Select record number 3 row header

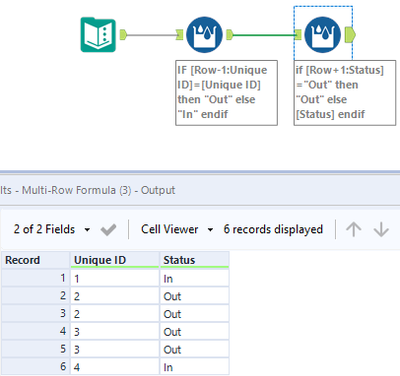(x=35, y=314)
